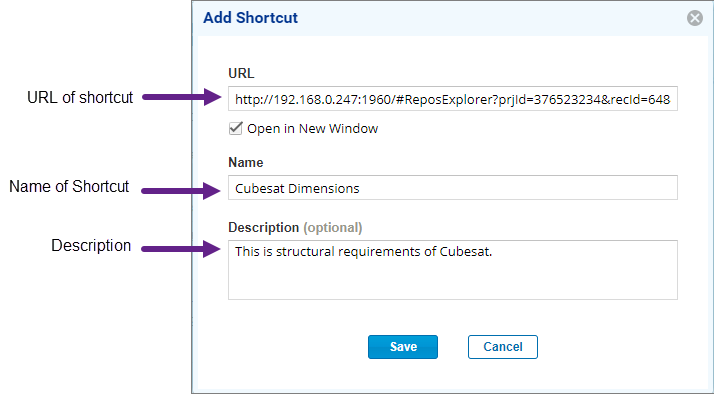Screen dimensions: 714x400
Task: Click the 'Open in New Window' label text
Action: click(312, 129)
